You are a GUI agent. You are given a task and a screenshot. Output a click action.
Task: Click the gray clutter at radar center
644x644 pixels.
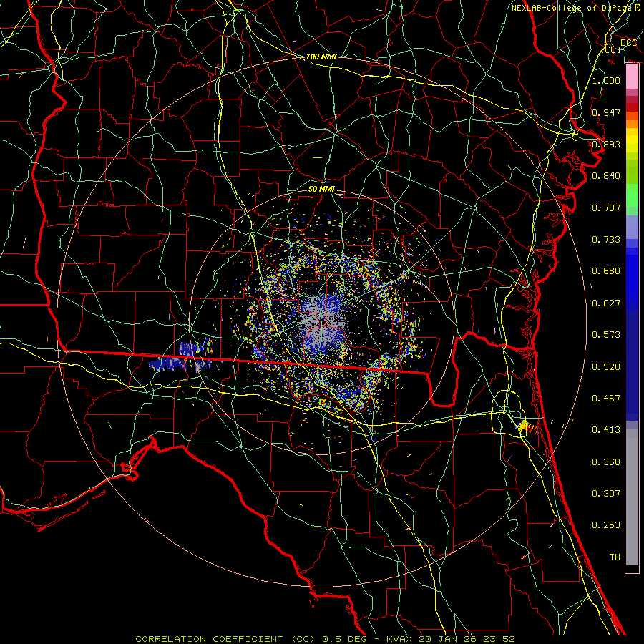[x=321, y=324]
